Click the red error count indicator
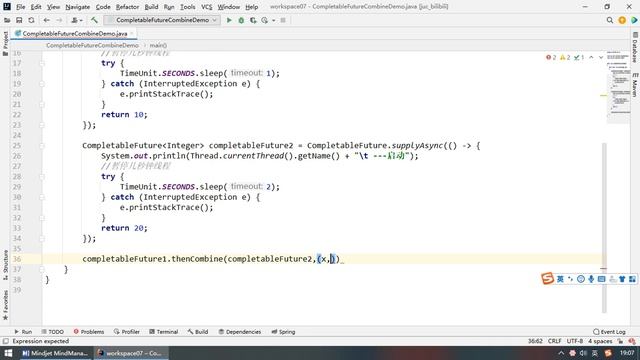This screenshot has height=360, width=640. [551, 58]
